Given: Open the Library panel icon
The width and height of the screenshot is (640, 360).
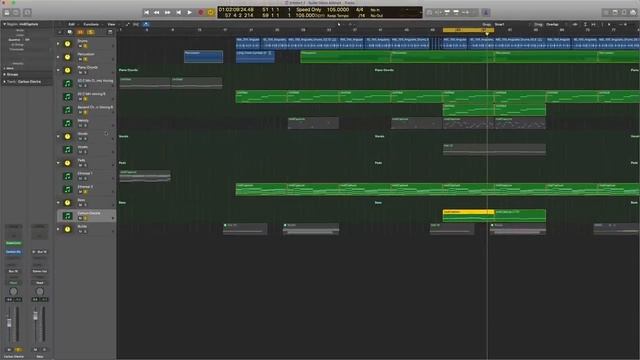Looking at the screenshot, I should click(x=7, y=13).
